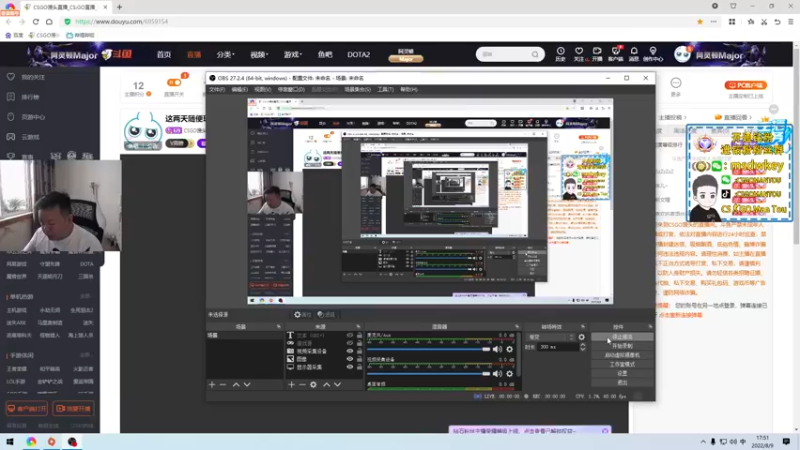The image size is (800, 450).
Task: Increase transition duration stepper
Action: (x=583, y=345)
